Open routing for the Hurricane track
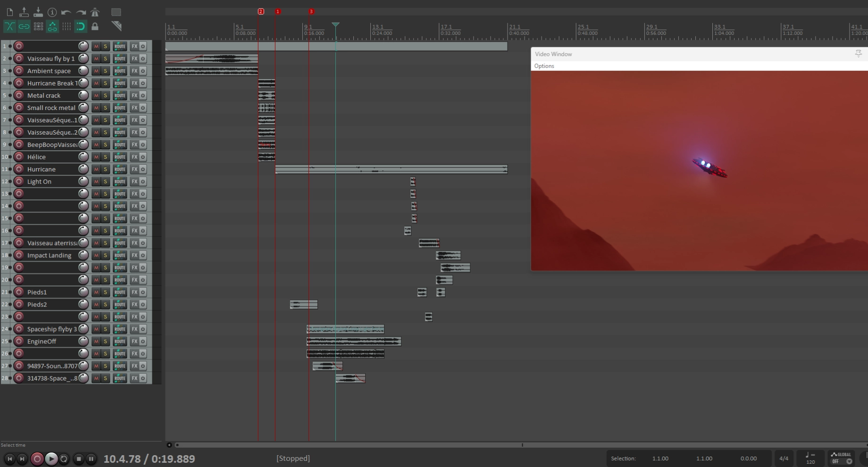This screenshot has height=467, width=868. click(x=120, y=169)
